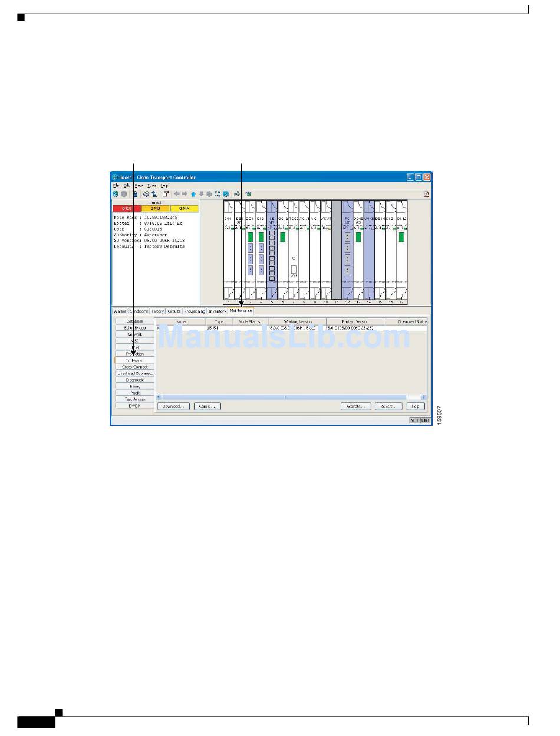The height and width of the screenshot is (736, 560).
Task: Open the DWDM subtab
Action: point(134,406)
